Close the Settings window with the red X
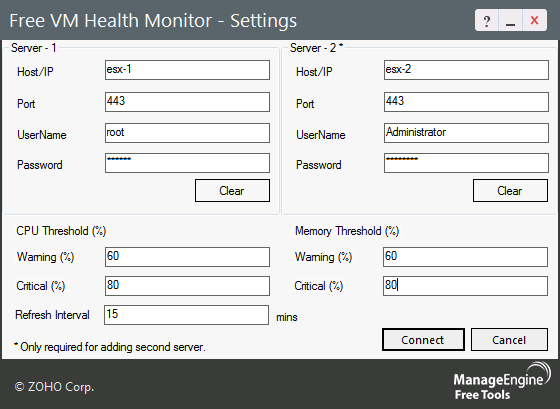The image size is (560, 409). coord(534,21)
